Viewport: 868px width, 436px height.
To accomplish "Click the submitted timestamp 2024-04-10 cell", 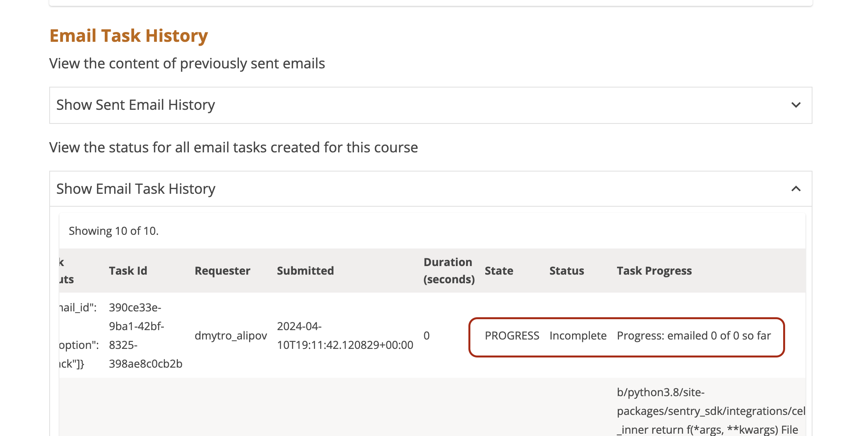I will pyautogui.click(x=344, y=336).
